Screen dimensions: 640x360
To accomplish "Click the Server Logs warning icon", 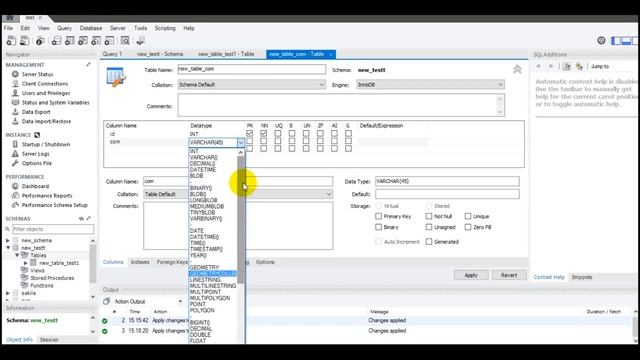I will tap(15, 153).
